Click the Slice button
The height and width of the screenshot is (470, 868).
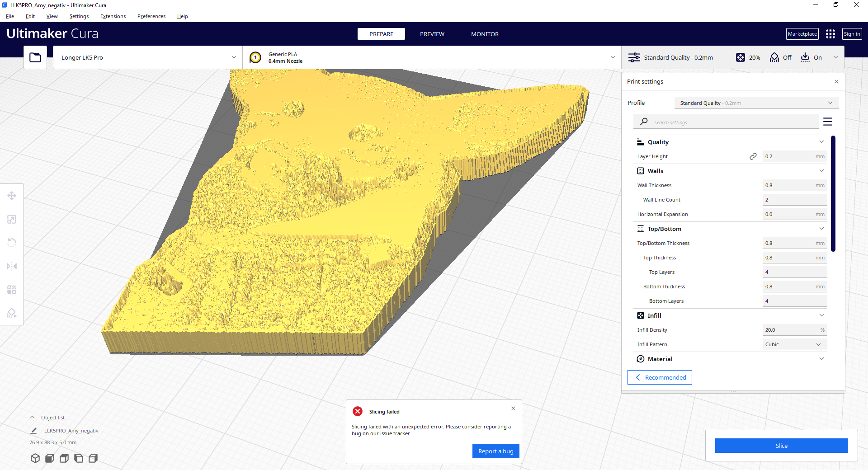(x=781, y=446)
